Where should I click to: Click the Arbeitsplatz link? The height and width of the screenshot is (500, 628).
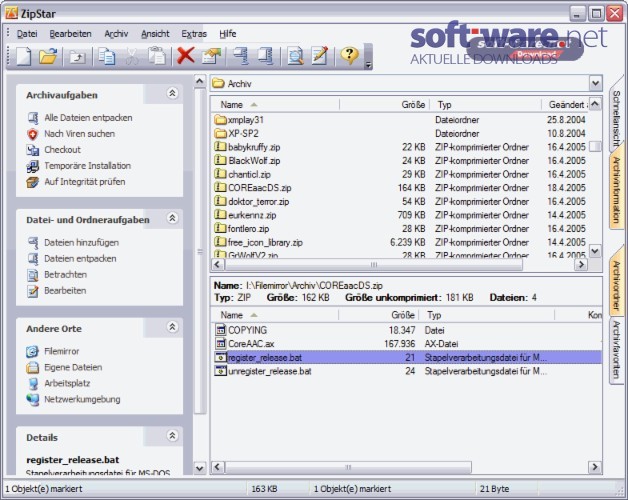67,383
